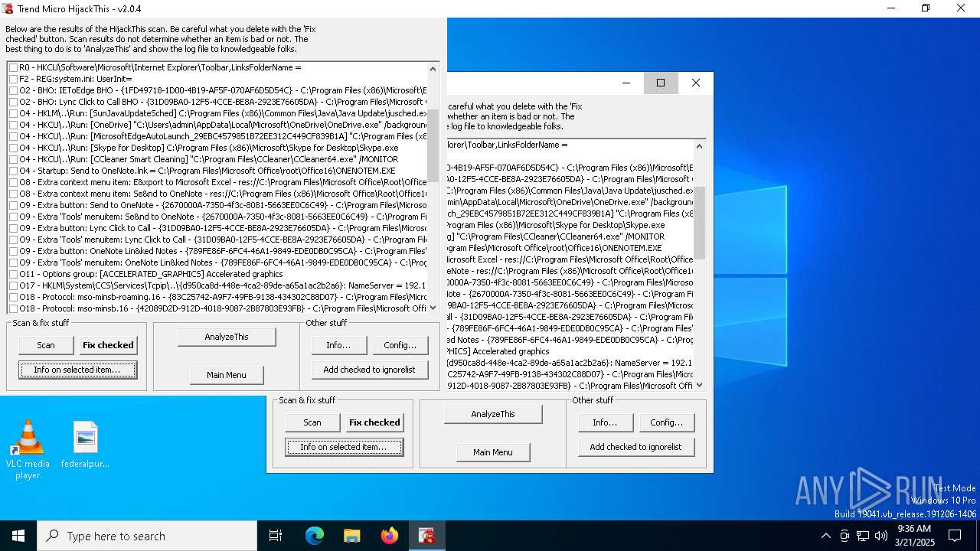
Task: Select the federalpur... image file on desktop
Action: (85, 445)
